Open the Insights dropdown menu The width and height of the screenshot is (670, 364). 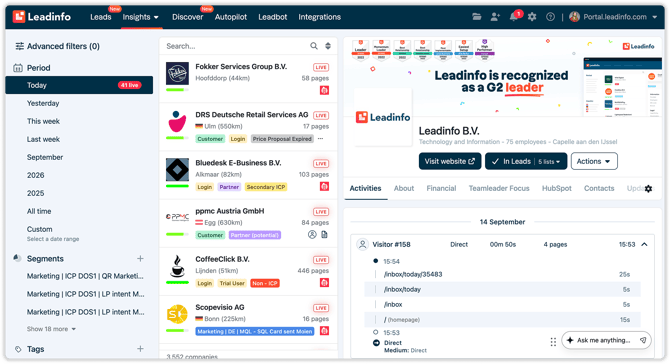[141, 17]
